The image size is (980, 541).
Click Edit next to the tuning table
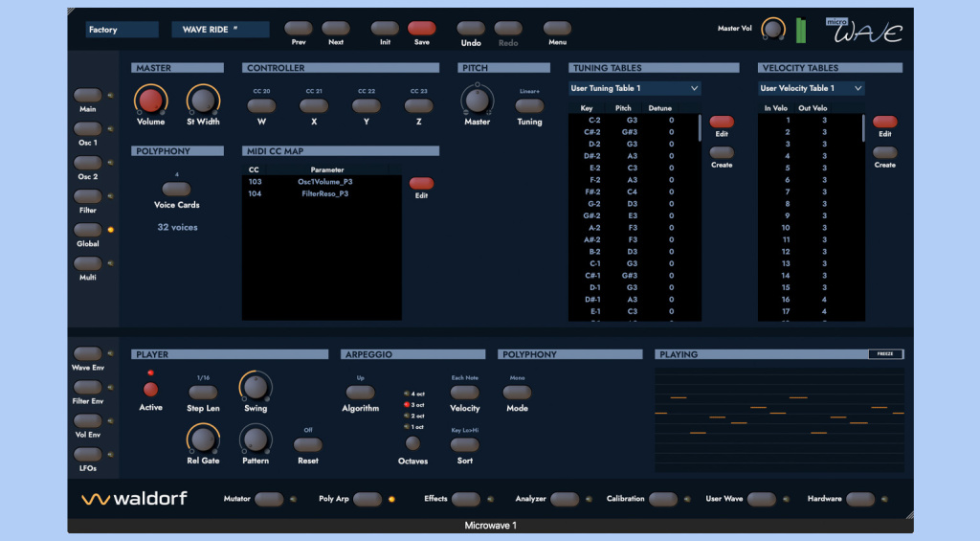tap(722, 122)
